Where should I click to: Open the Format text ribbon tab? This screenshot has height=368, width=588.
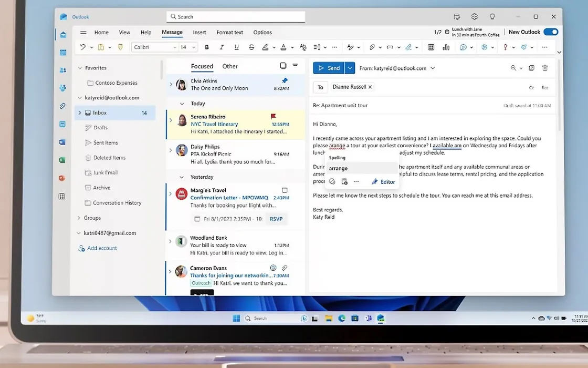pos(229,32)
